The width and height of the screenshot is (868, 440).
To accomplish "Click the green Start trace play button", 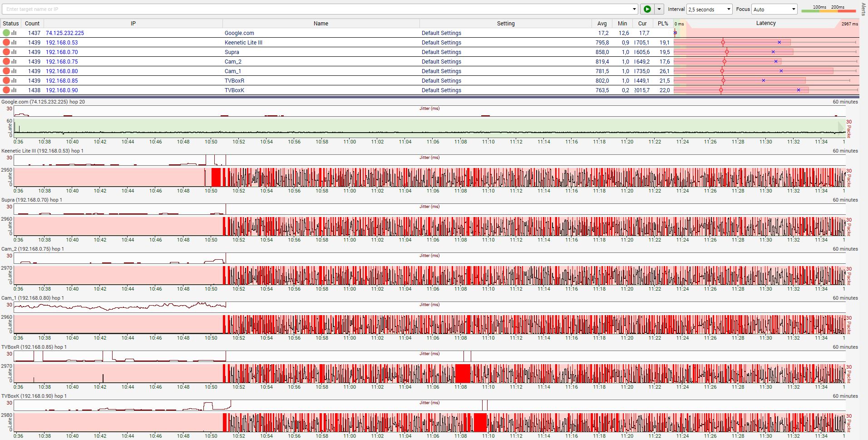I will point(647,9).
